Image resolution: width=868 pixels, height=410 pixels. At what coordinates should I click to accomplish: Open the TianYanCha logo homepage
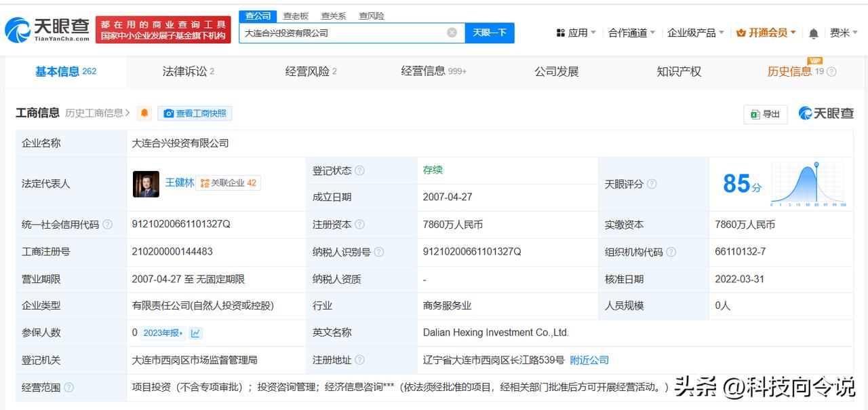(x=47, y=29)
